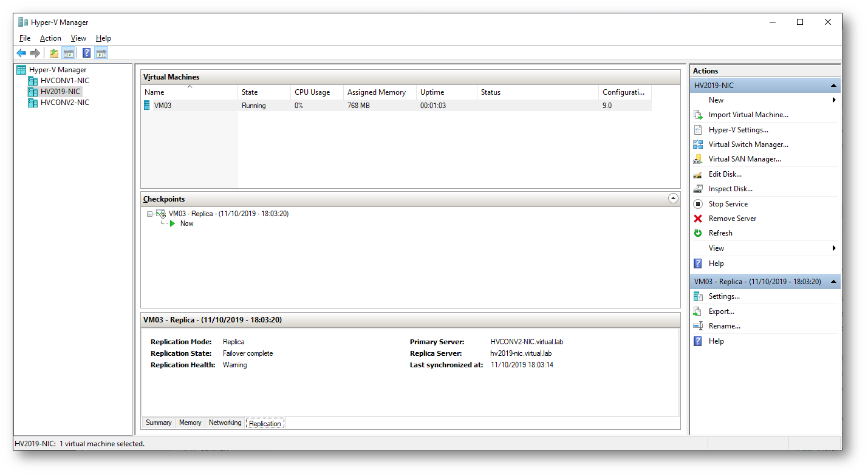Click the Inspect Disk icon

(698, 189)
